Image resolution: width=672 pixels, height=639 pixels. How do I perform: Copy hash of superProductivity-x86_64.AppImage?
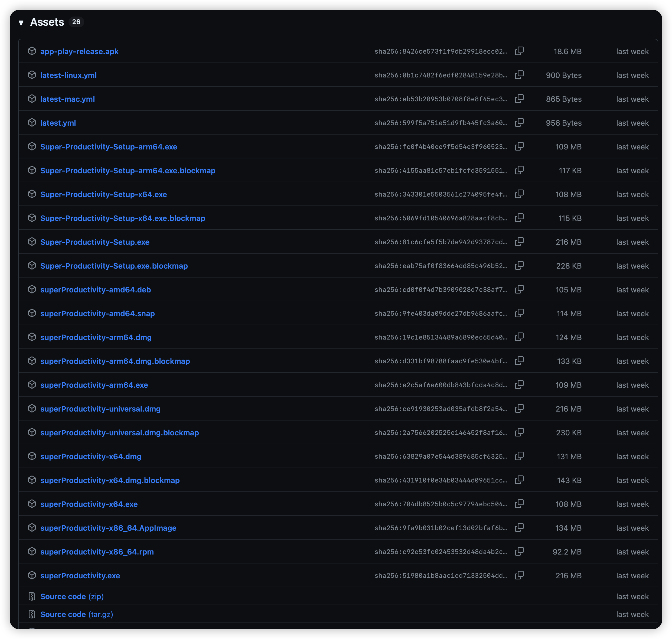(x=519, y=528)
